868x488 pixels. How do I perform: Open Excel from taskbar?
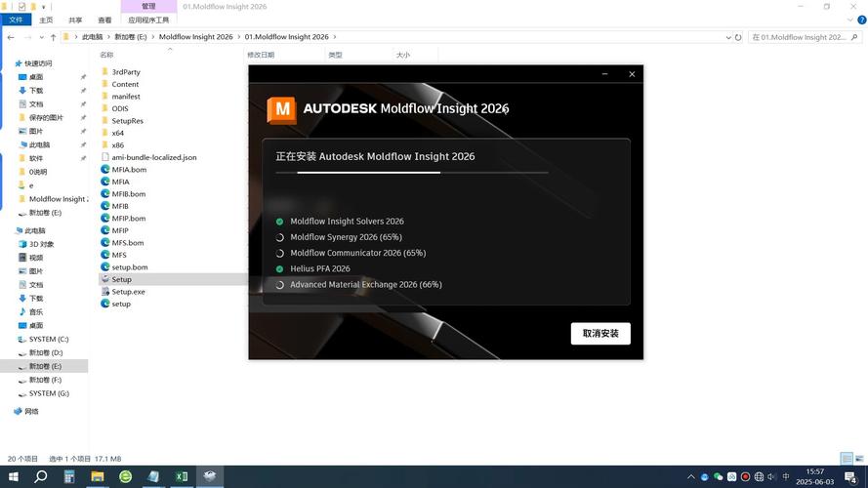click(x=182, y=476)
